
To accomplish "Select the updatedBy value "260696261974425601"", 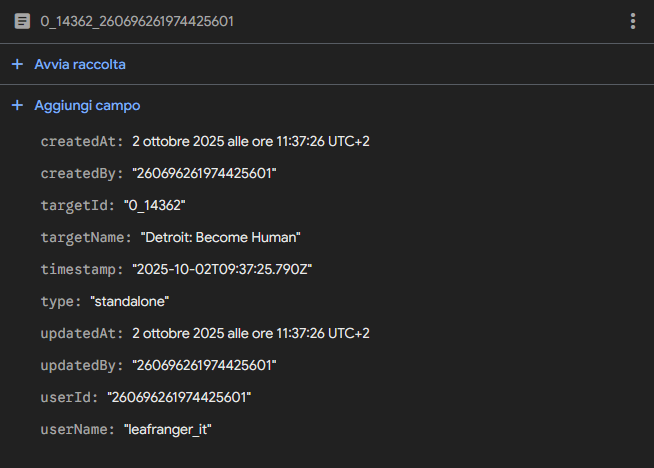I will [x=204, y=365].
